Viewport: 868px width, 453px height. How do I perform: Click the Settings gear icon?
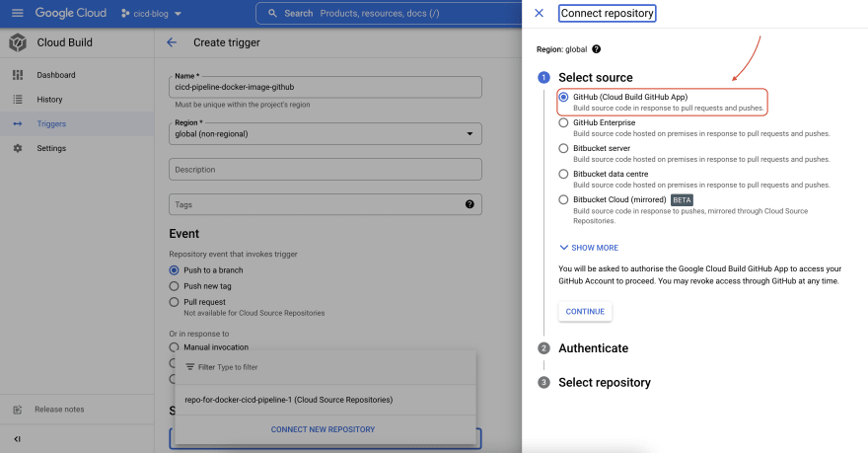click(18, 148)
